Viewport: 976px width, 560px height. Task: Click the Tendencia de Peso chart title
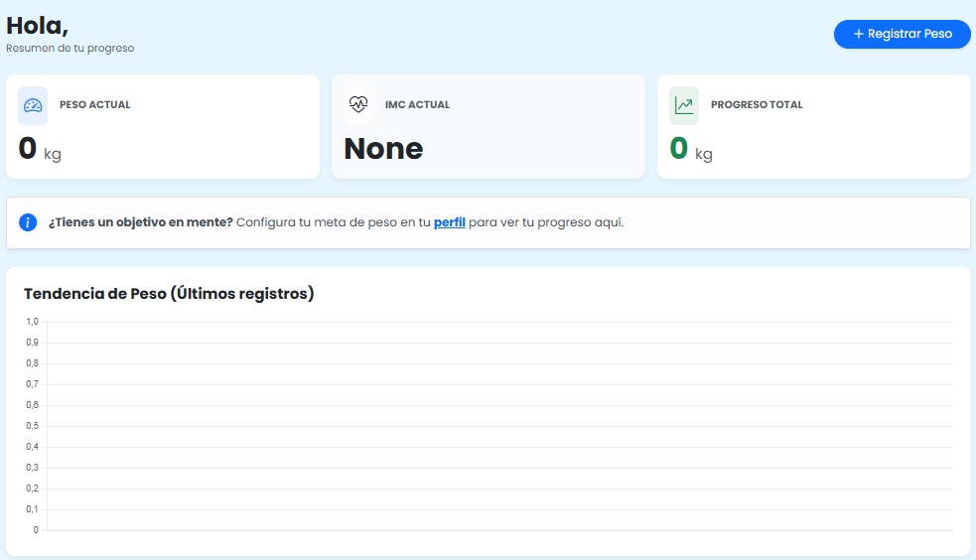[x=169, y=294]
